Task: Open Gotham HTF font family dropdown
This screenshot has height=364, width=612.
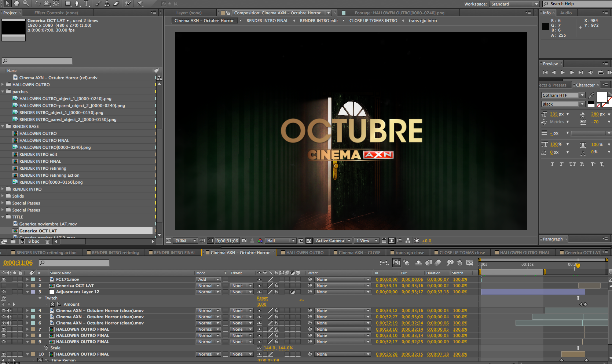Action: [x=563, y=95]
